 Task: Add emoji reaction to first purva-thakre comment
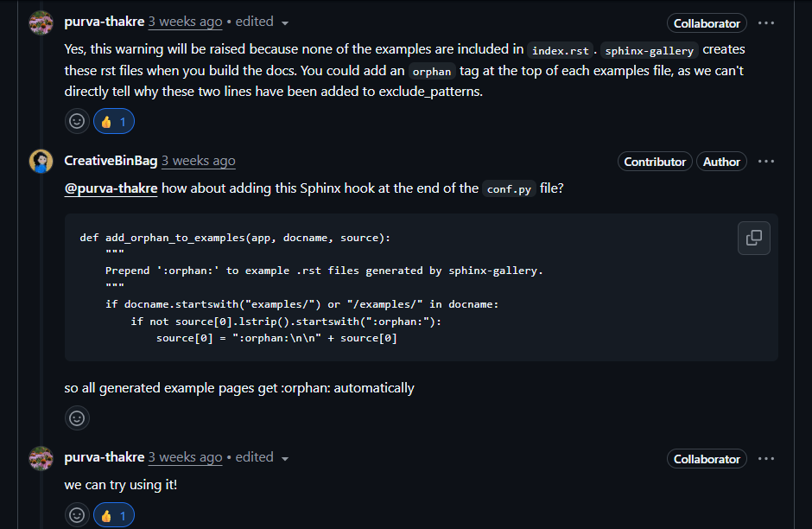[77, 121]
